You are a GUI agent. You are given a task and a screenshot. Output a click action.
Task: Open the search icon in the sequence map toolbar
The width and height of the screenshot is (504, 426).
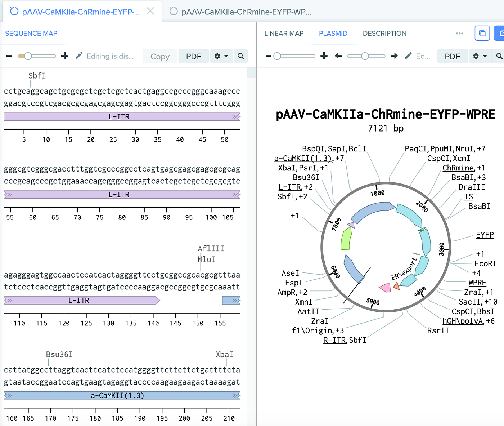pyautogui.click(x=240, y=56)
